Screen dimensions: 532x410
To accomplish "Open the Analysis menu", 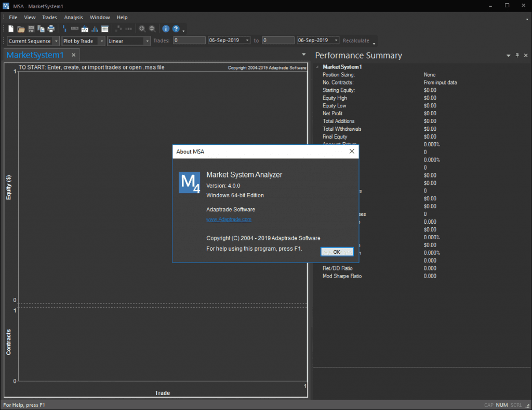I will tap(73, 17).
